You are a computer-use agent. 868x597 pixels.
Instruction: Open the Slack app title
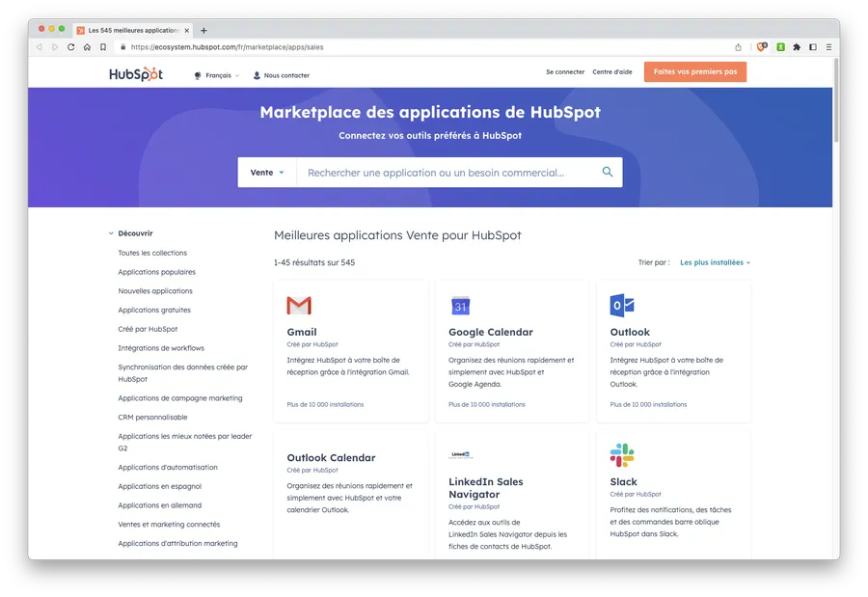click(x=623, y=482)
